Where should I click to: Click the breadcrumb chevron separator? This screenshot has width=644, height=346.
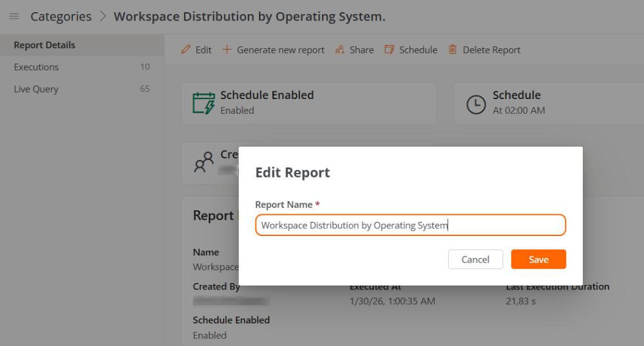(x=103, y=17)
